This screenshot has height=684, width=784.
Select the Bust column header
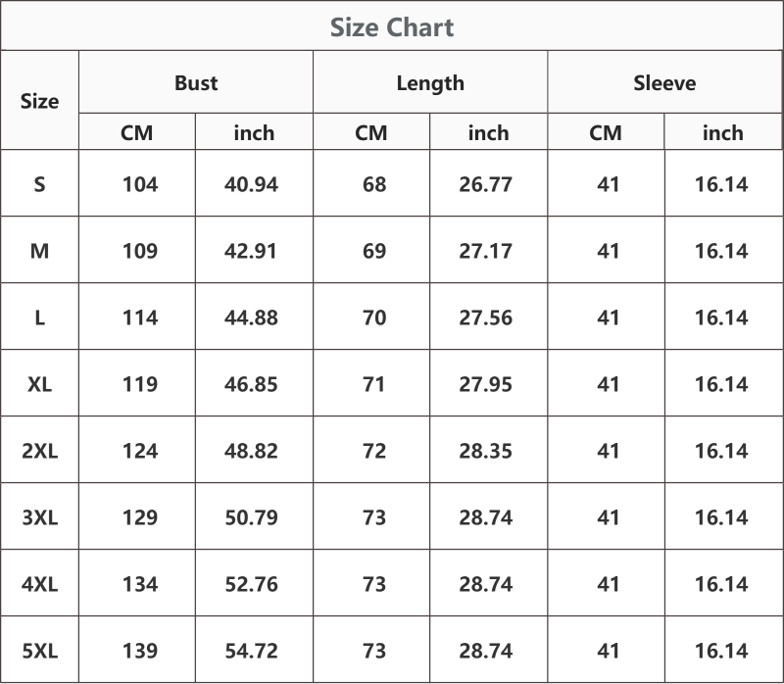pyautogui.click(x=196, y=82)
